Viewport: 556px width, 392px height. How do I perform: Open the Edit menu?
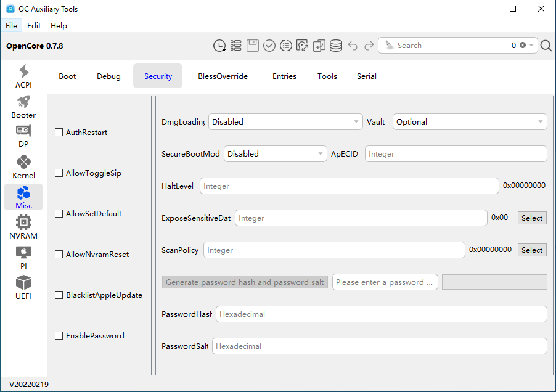tap(34, 26)
